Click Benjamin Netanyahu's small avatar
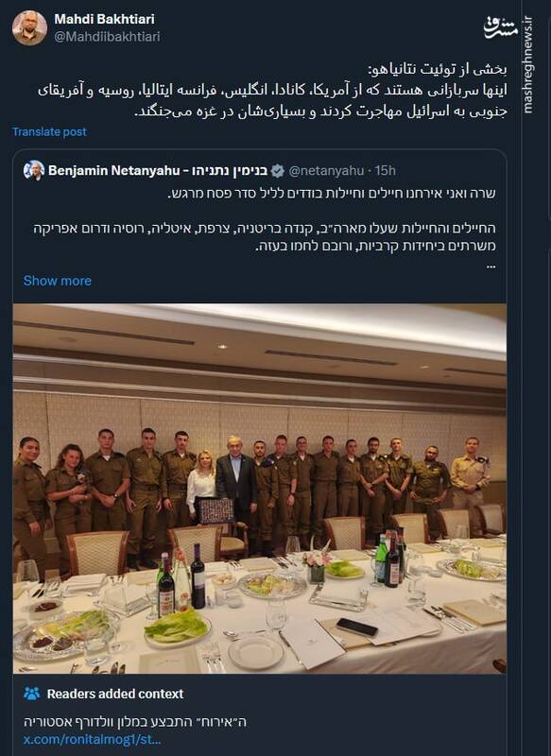The image size is (551, 756). (34, 171)
